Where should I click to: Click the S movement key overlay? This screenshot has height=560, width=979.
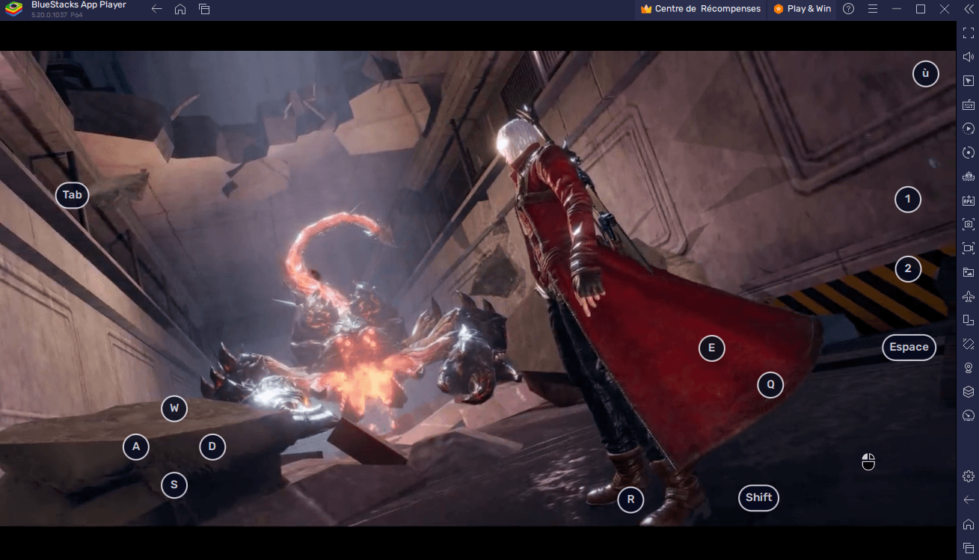point(174,485)
